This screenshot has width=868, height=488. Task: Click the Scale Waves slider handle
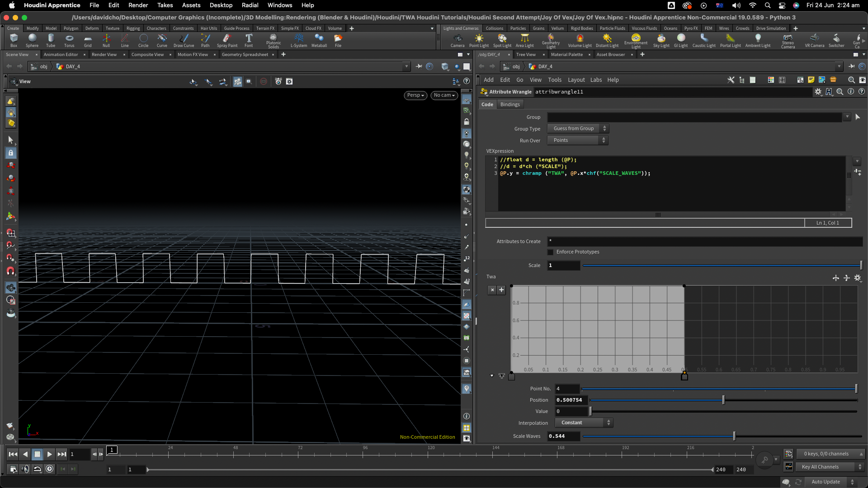[734, 436]
